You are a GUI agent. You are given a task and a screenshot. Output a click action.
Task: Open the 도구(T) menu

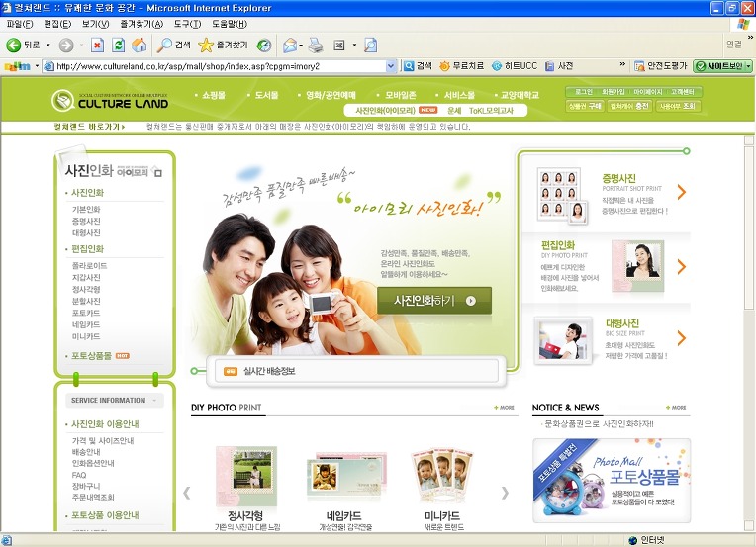tap(187, 24)
